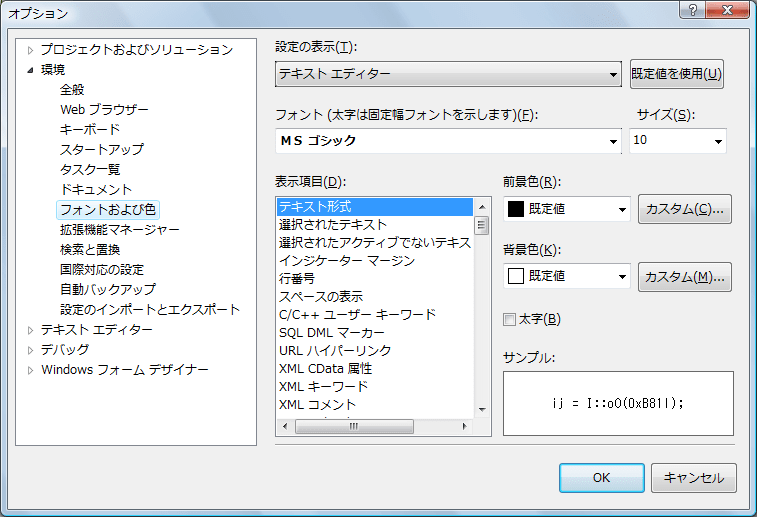Select 行番号 in the display items list
757x517 pixels.
(297, 278)
